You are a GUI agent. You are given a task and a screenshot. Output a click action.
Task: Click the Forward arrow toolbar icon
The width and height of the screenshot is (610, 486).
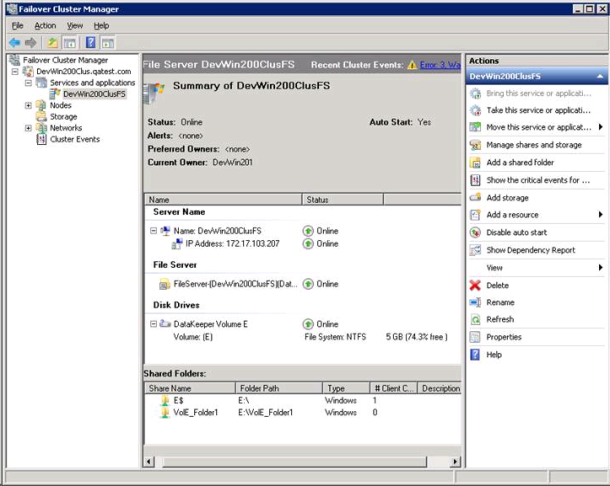pyautogui.click(x=30, y=42)
